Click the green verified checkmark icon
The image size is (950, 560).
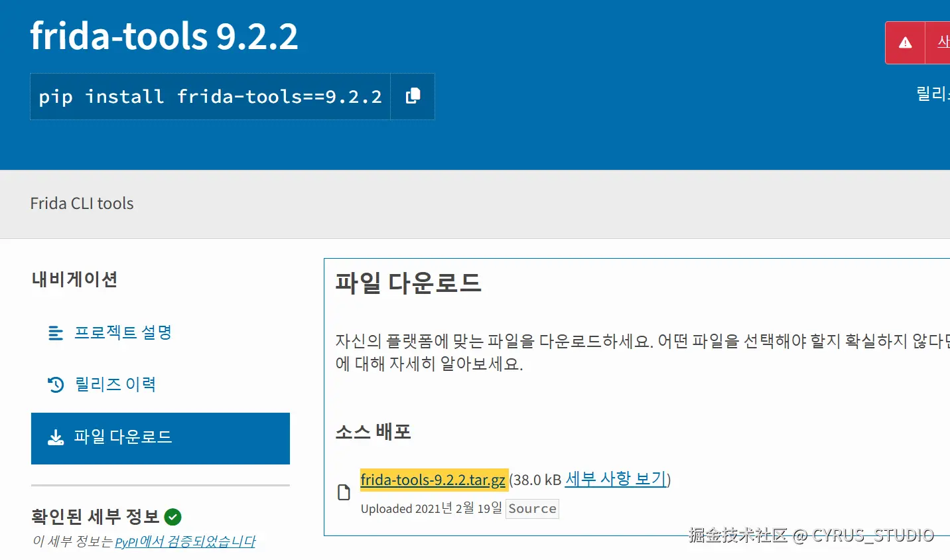click(172, 517)
